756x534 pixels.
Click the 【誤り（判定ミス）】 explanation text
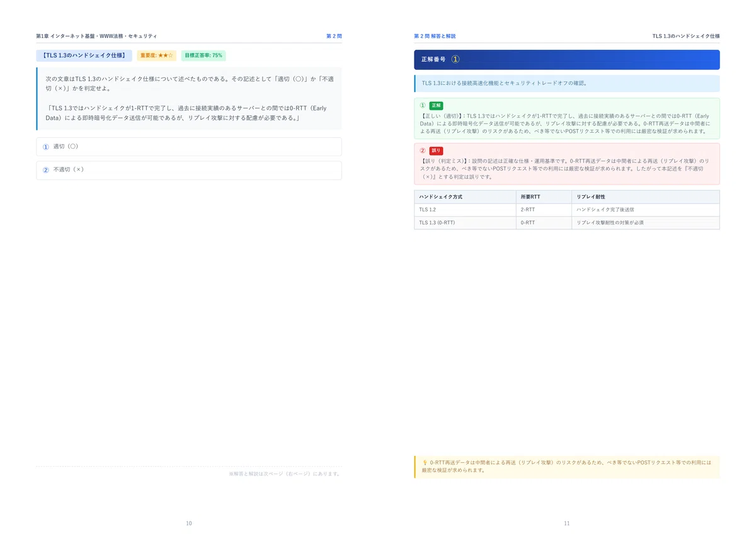(x=566, y=169)
